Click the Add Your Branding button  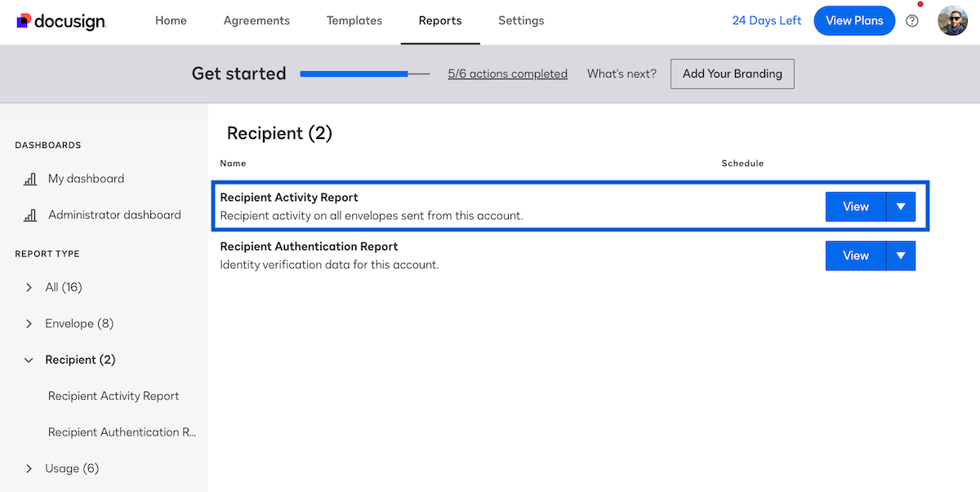coord(732,74)
